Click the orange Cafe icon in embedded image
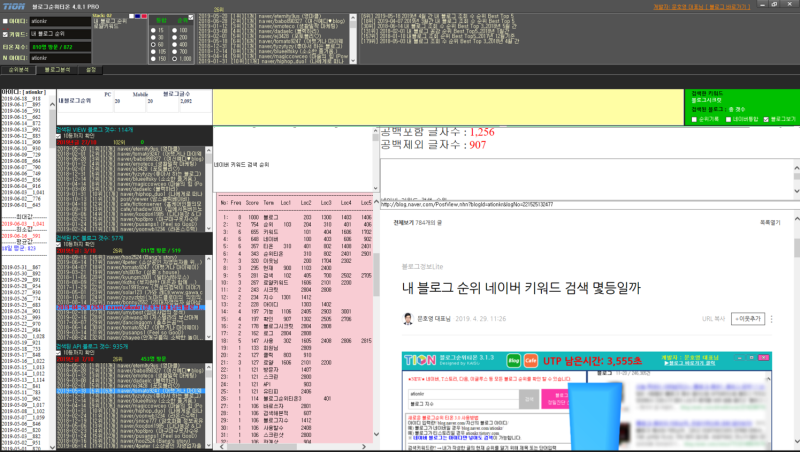This screenshot has height=452, width=800. pos(531,361)
